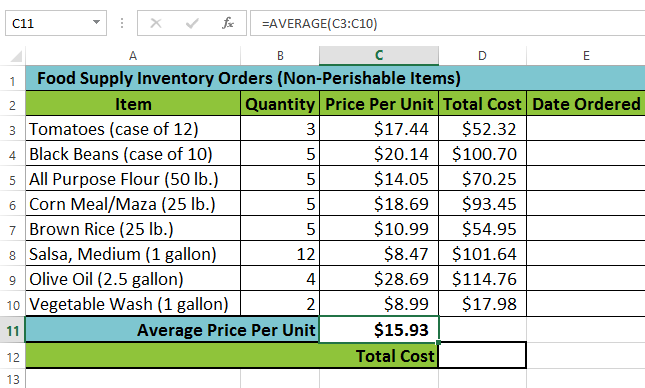Select the Salsa, Medium (1 gallon) cell
The height and width of the screenshot is (388, 645).
tap(133, 254)
